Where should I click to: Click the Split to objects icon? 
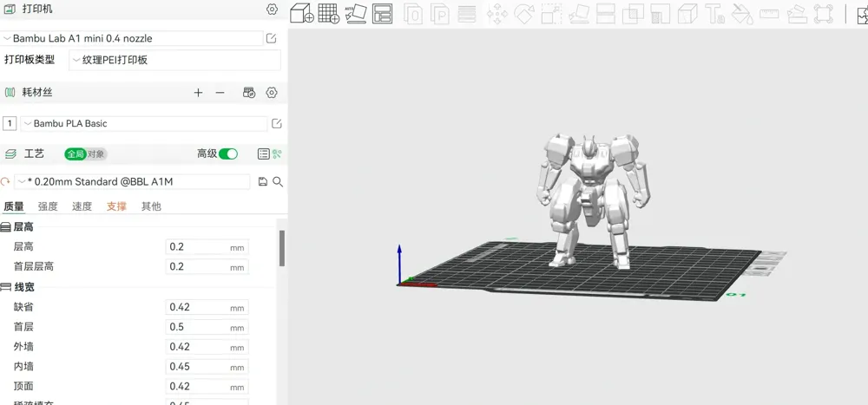pos(413,14)
